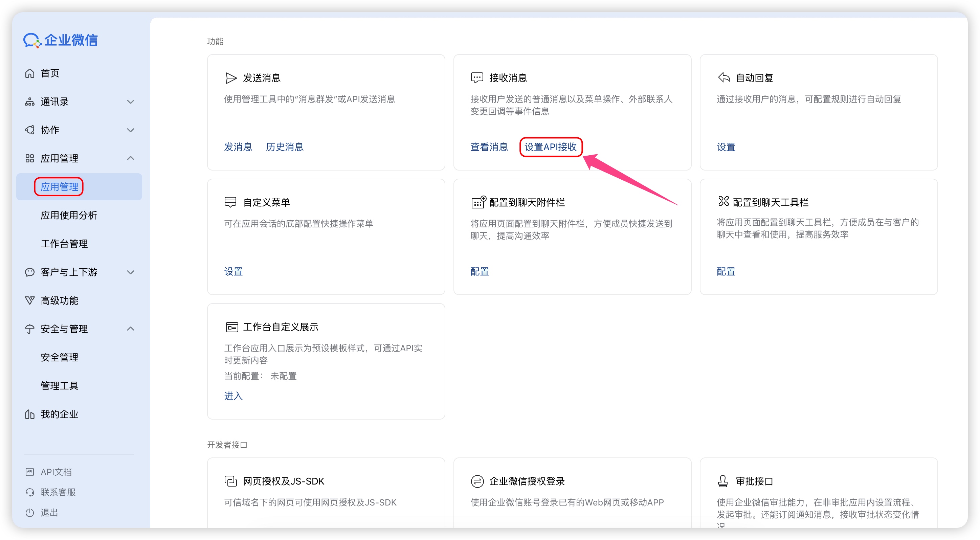This screenshot has width=980, height=540.
Task: Click the 工作台自定义展示 icon
Action: pyautogui.click(x=232, y=327)
